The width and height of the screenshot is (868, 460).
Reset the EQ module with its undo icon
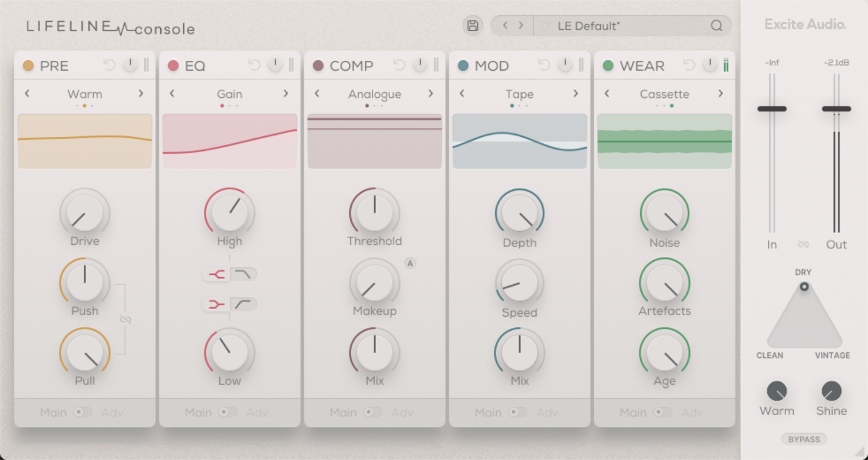[254, 65]
